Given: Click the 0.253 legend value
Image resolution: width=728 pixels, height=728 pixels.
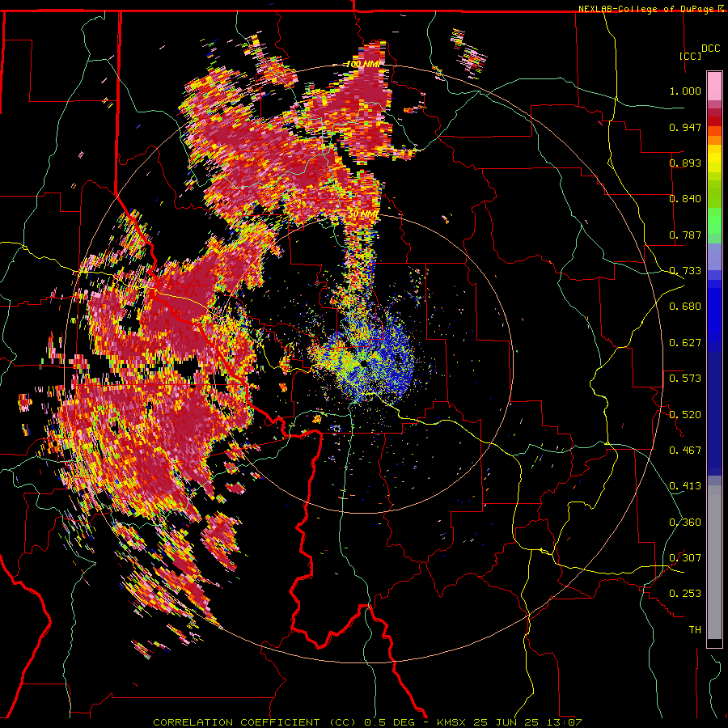Looking at the screenshot, I should point(685,594).
